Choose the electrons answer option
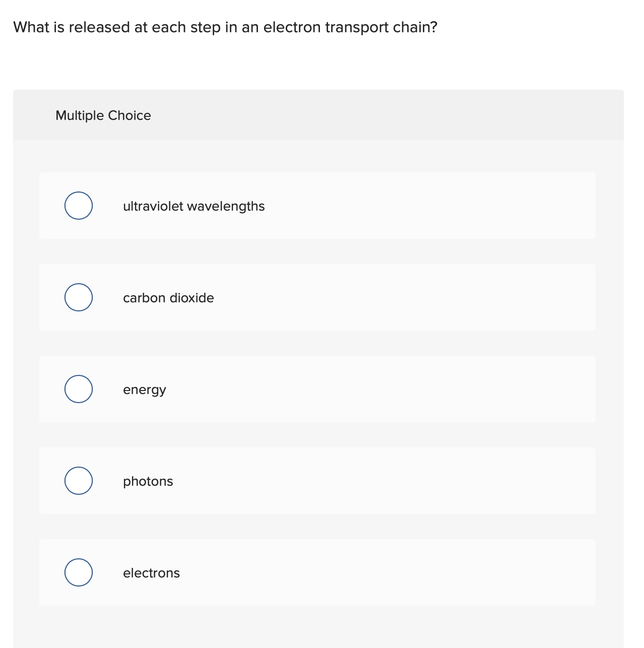Image resolution: width=644 pixels, height=648 pixels. [x=317, y=572]
